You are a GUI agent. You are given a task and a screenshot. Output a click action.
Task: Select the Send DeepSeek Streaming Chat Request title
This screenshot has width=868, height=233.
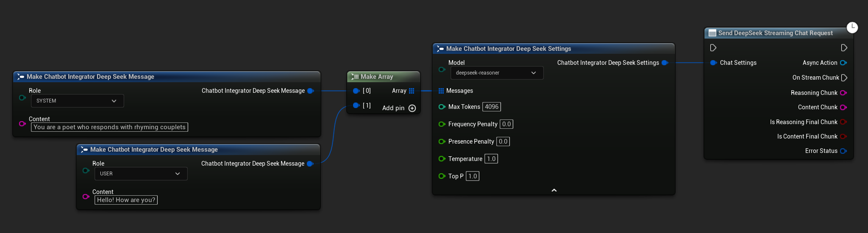point(775,33)
